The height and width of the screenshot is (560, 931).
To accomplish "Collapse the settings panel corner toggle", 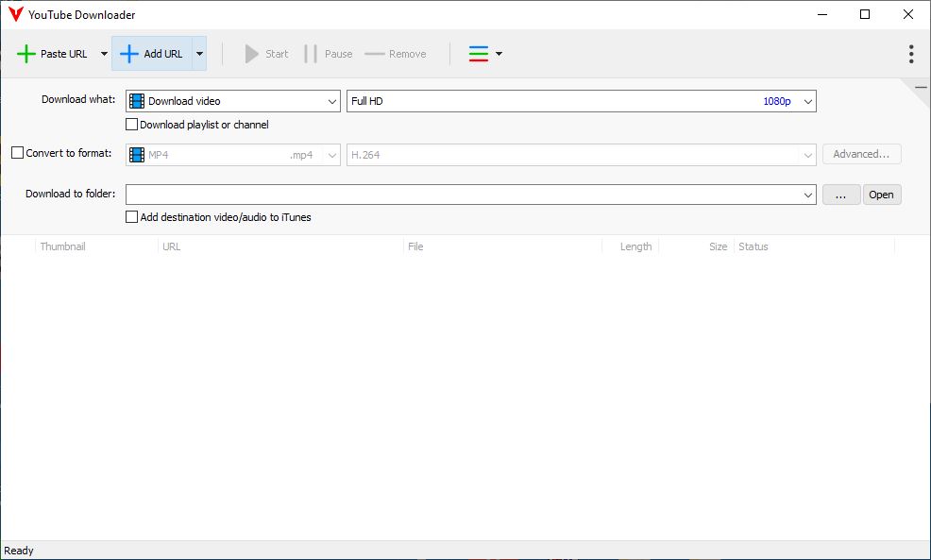I will [x=921, y=88].
